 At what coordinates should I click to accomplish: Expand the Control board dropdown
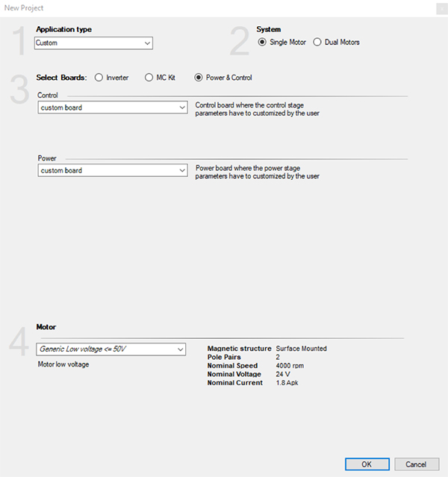(x=112, y=107)
